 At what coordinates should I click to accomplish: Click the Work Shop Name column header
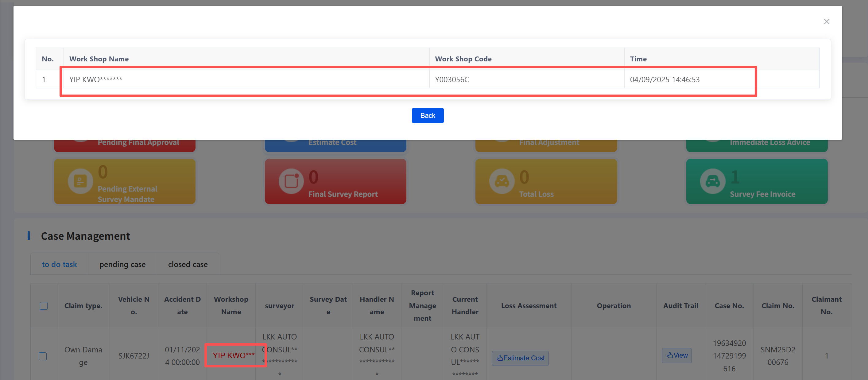pos(99,59)
